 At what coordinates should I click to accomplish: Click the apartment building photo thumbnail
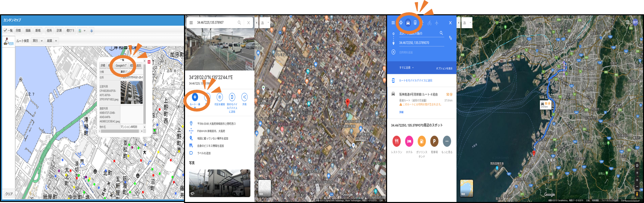(132, 92)
